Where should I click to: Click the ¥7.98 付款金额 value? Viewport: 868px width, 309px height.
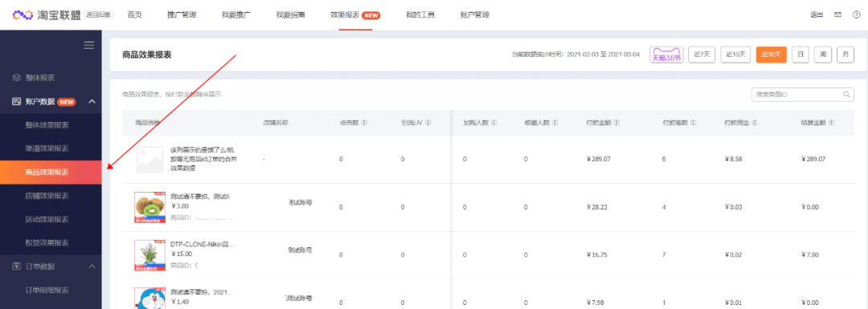(x=595, y=303)
